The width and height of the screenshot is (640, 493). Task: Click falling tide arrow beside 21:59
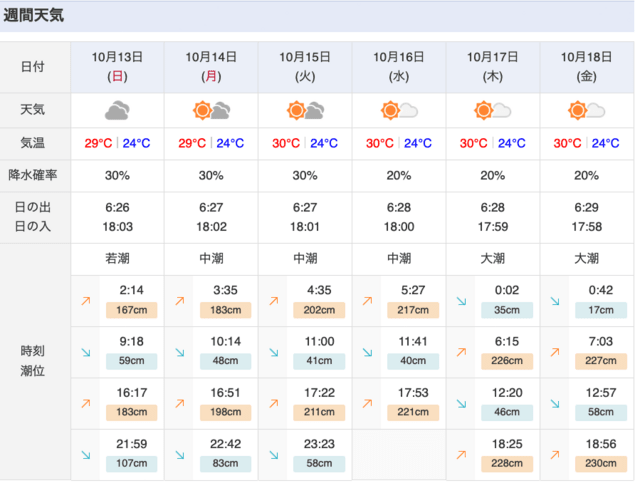pos(86,455)
